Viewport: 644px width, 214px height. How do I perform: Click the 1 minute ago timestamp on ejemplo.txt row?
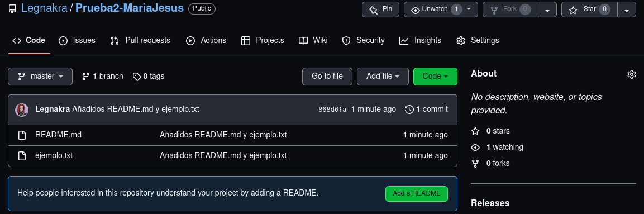(426, 156)
